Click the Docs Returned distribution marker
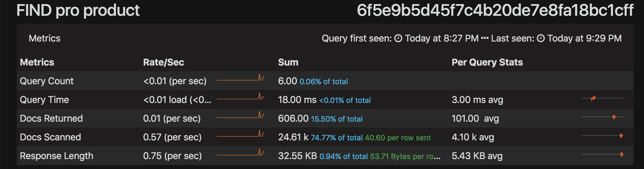The image size is (644, 169). tap(614, 117)
